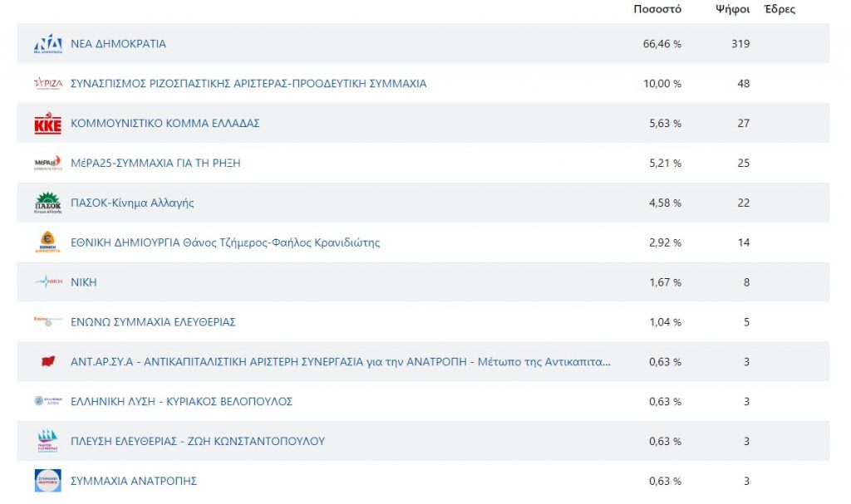Click the Έδρες column header

[x=780, y=9]
